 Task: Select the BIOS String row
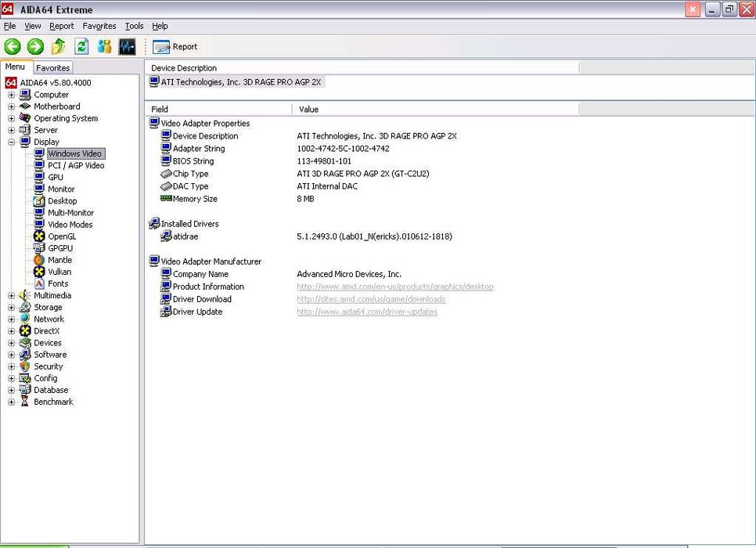click(x=256, y=161)
